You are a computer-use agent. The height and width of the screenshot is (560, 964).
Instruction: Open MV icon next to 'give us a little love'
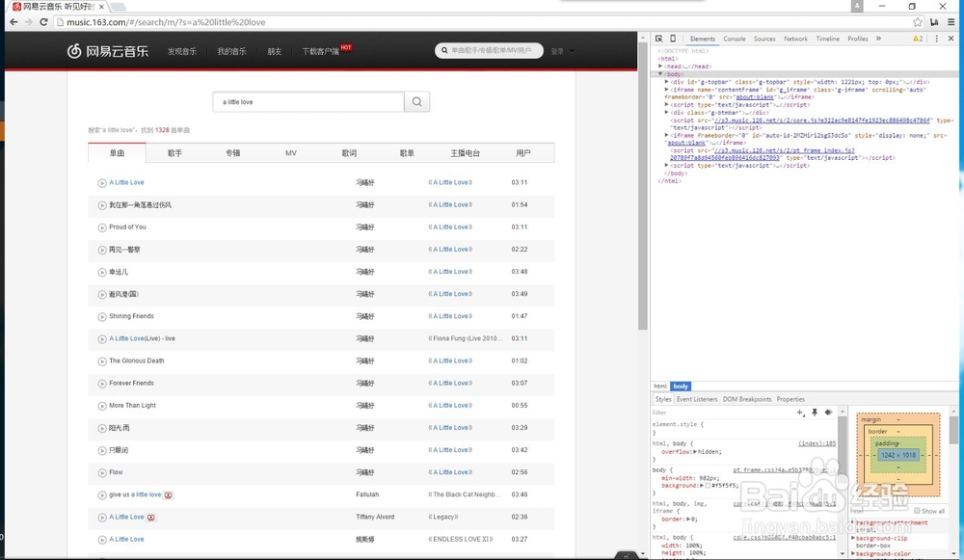click(169, 494)
